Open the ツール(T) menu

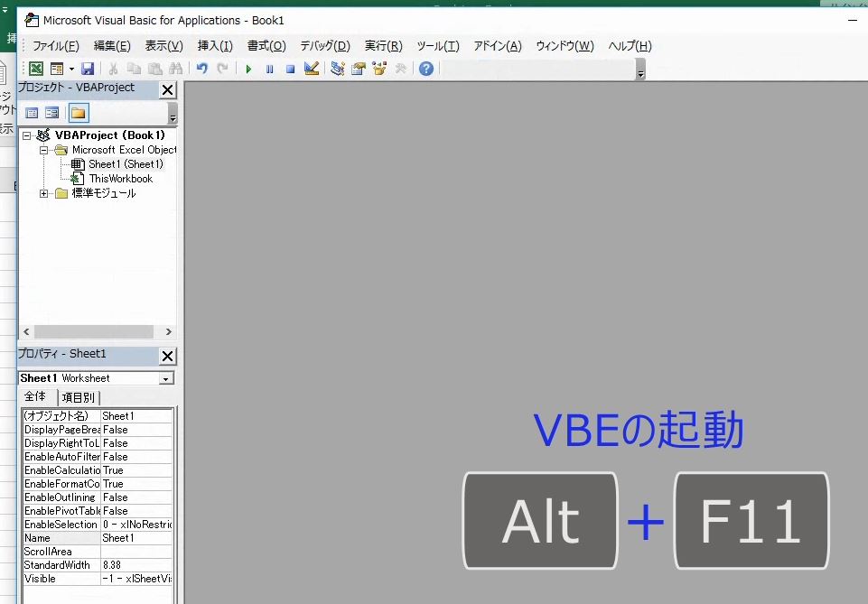[438, 46]
